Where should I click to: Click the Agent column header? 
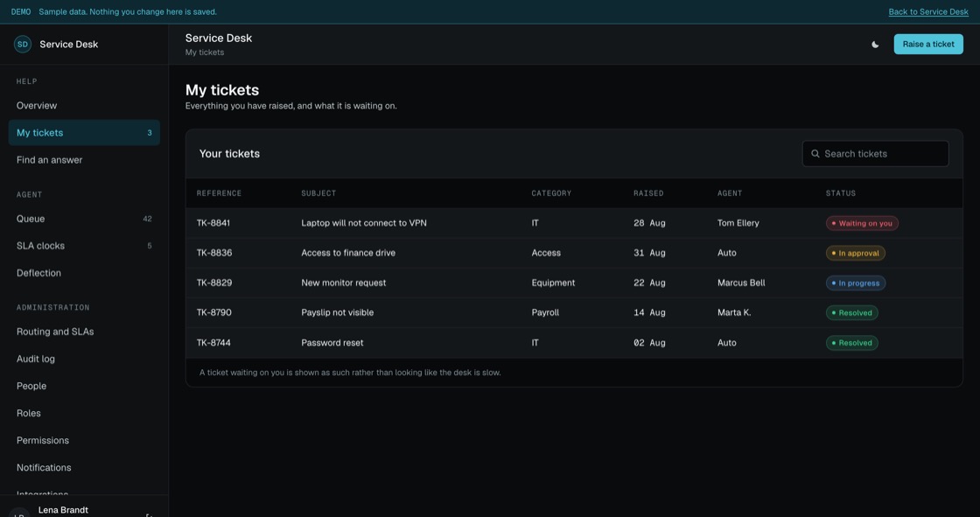(x=730, y=193)
